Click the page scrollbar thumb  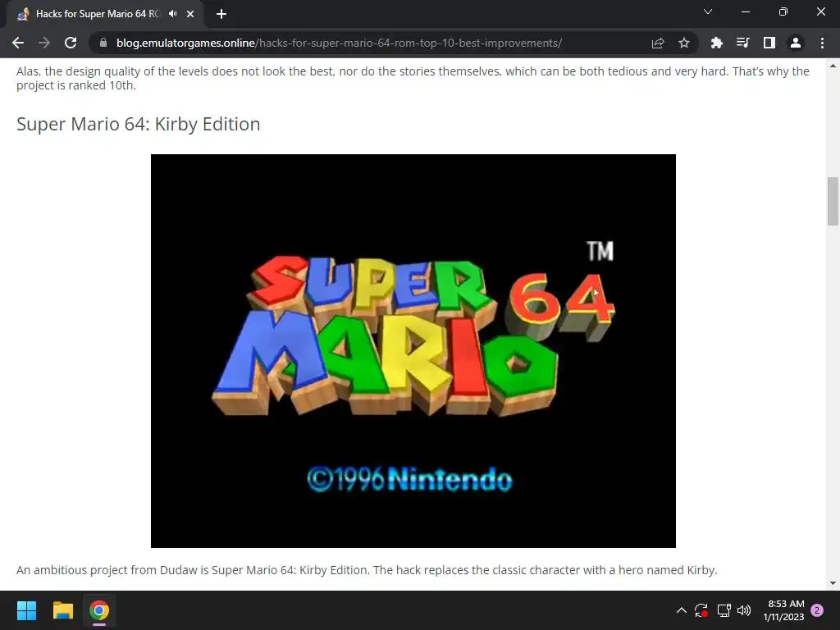[833, 201]
